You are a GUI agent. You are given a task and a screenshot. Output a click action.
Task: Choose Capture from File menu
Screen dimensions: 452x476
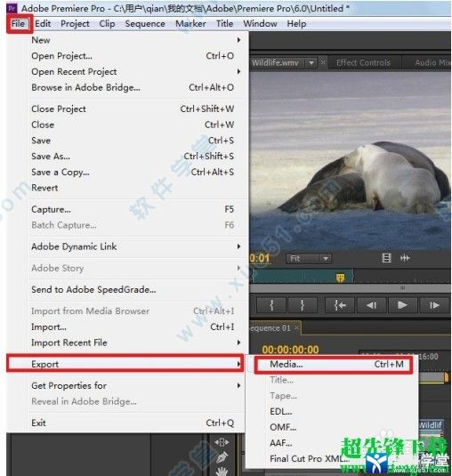coord(136,209)
